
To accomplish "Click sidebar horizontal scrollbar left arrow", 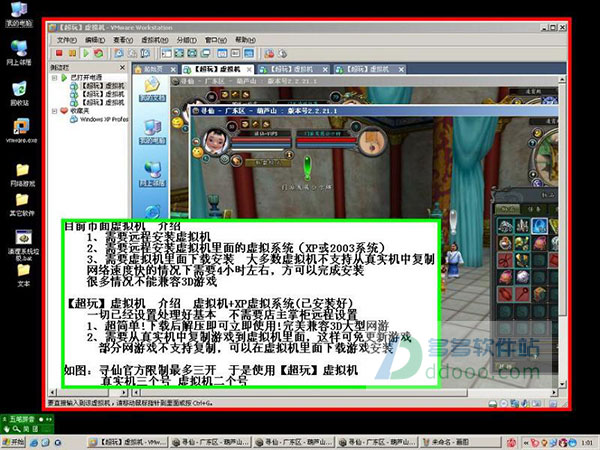I will (x=52, y=393).
